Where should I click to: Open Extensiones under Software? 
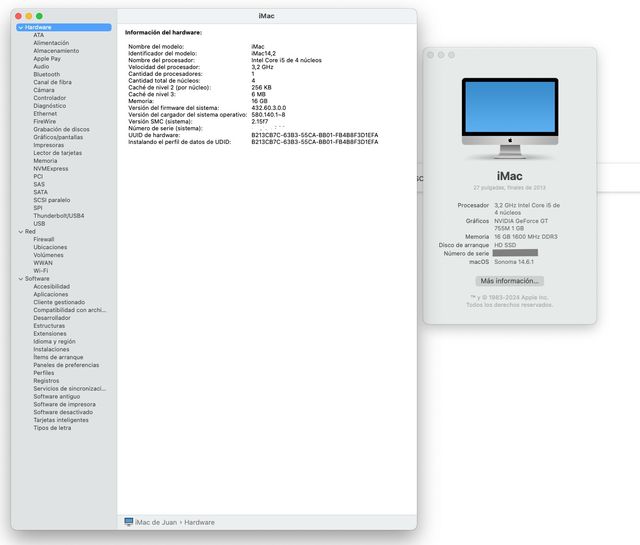click(50, 334)
